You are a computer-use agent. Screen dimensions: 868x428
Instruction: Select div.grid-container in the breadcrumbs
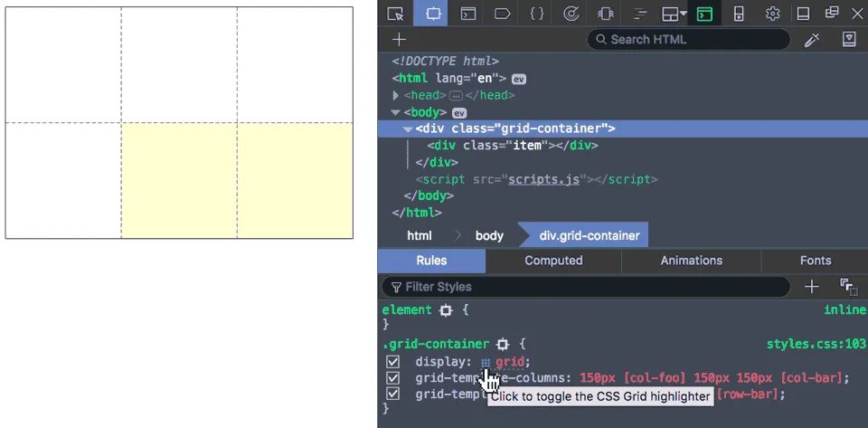point(589,235)
